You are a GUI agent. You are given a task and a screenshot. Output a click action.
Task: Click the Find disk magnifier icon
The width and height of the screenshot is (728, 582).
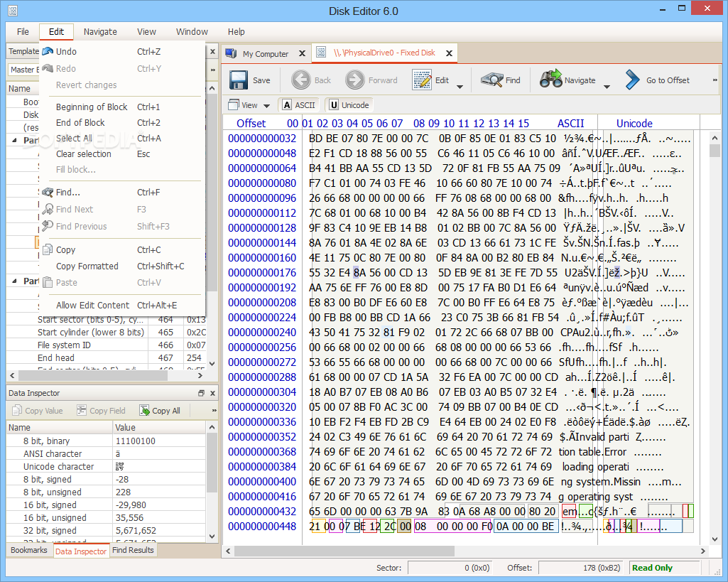coord(491,80)
